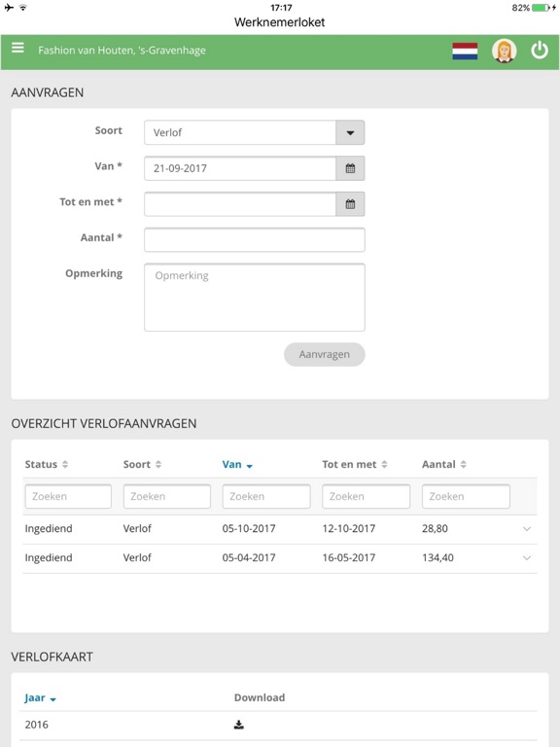This screenshot has width=560, height=747.
Task: Switch language via Dutch flag icon
Action: (x=465, y=51)
